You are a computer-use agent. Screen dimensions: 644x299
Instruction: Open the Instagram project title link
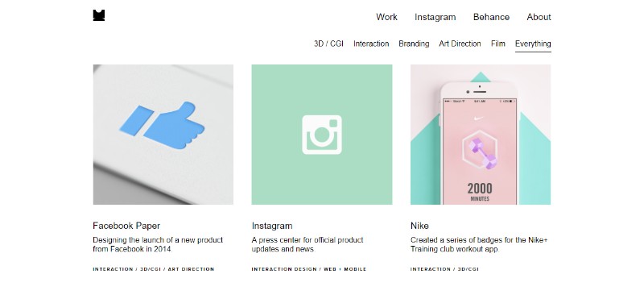pos(272,226)
